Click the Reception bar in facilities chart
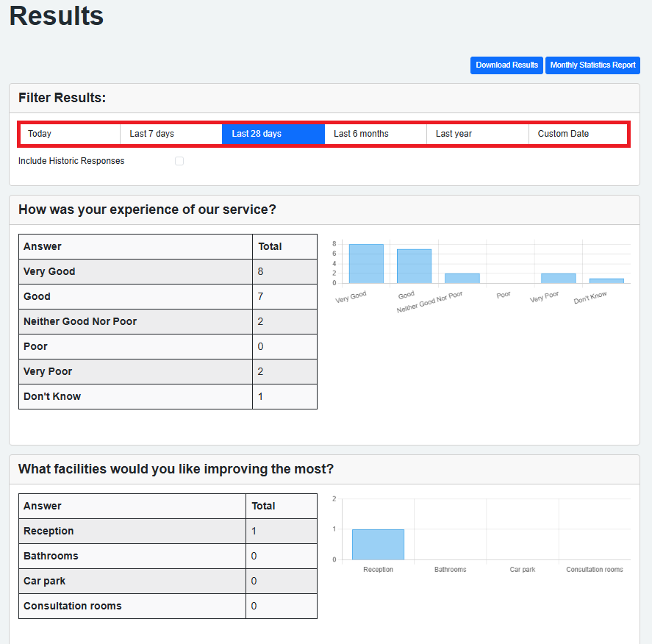 [x=378, y=545]
